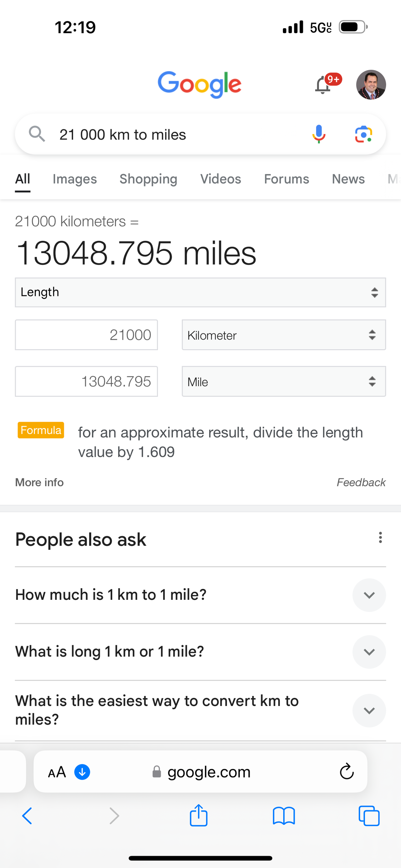The height and width of the screenshot is (868, 401).
Task: Open Google Lens camera search
Action: 363,135
